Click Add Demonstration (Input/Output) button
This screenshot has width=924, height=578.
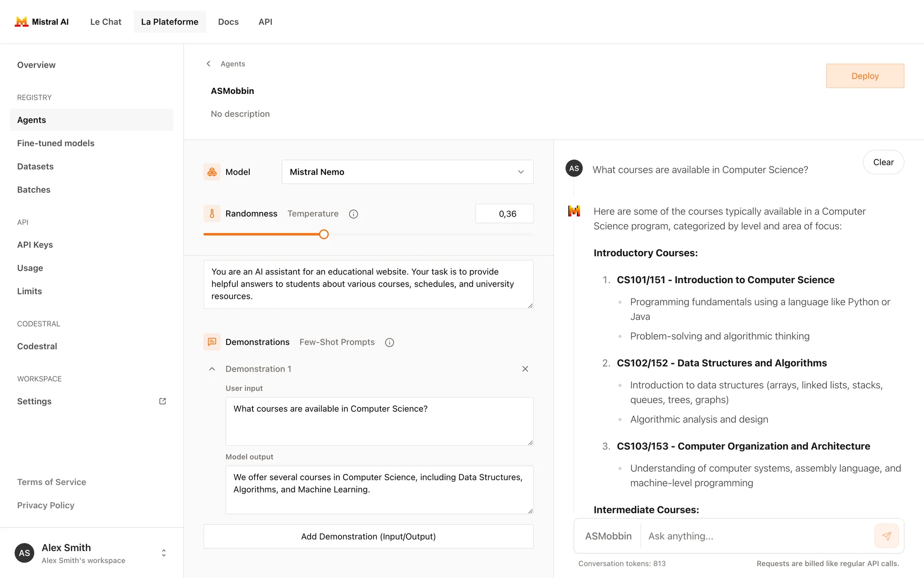368,537
